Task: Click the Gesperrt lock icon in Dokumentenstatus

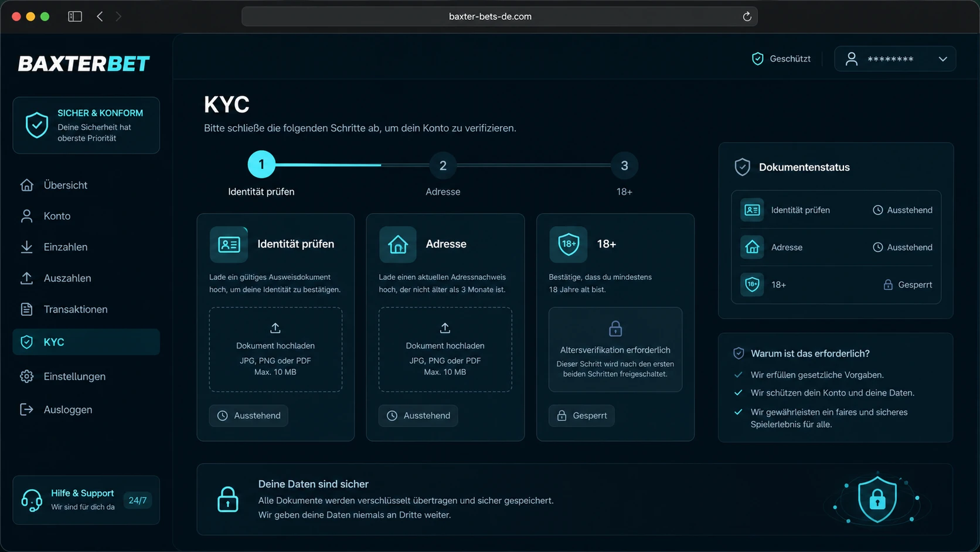Action: [x=888, y=285]
